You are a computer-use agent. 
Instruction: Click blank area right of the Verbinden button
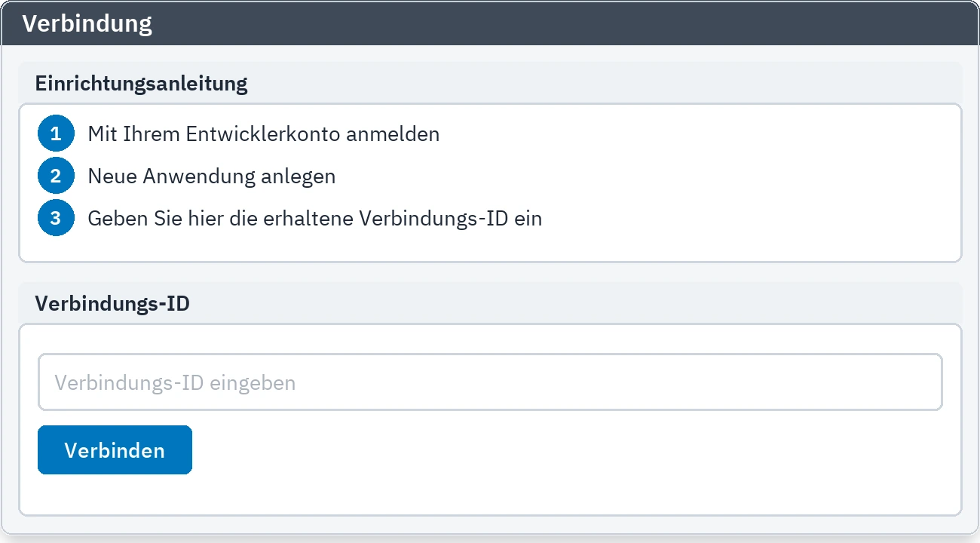tap(573, 450)
